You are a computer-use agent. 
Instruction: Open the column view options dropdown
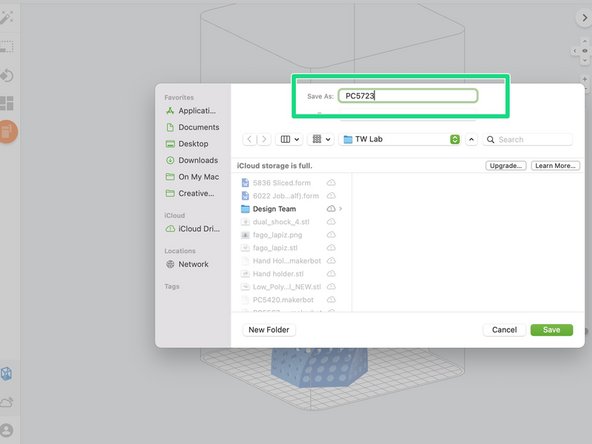(x=290, y=139)
